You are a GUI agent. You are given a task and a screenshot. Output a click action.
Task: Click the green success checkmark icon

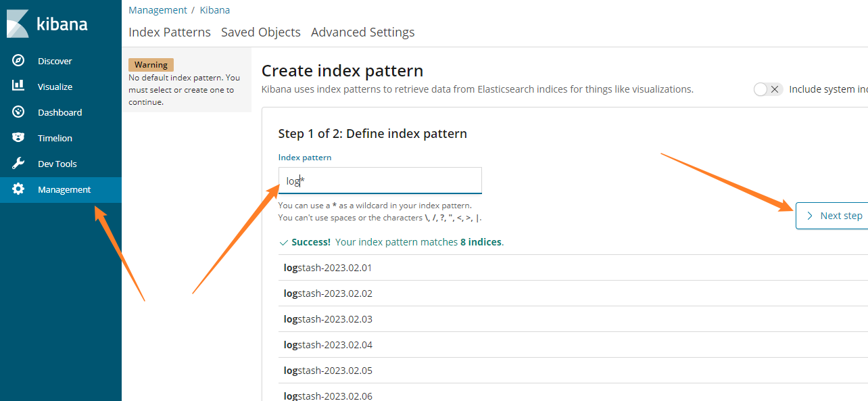click(x=283, y=242)
